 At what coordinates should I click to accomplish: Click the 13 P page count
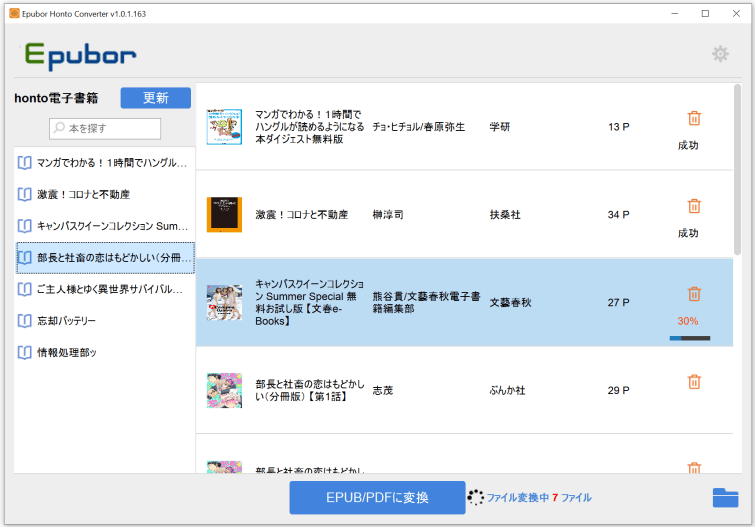(x=619, y=127)
